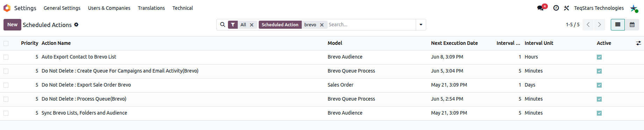This screenshot has width=644, height=130.
Task: Click the 1-5 / 5 pager counter
Action: tap(573, 25)
